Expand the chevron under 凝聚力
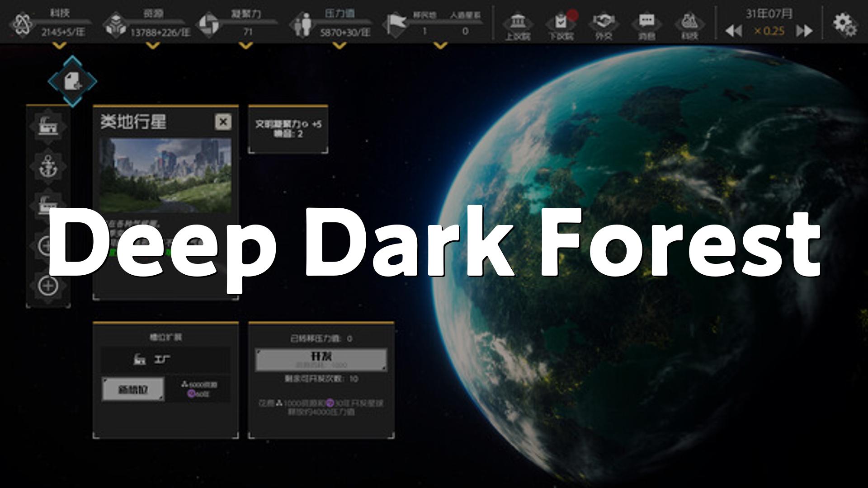 click(246, 45)
